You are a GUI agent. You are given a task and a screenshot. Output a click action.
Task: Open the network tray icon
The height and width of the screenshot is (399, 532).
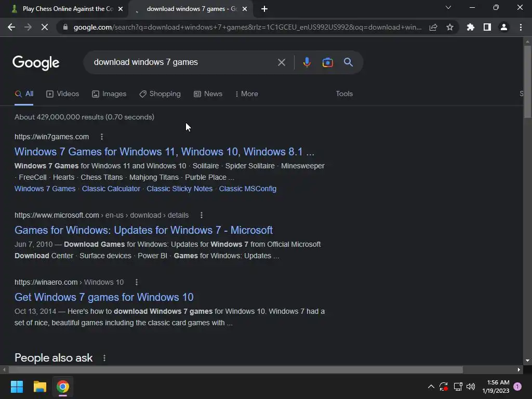point(458,387)
